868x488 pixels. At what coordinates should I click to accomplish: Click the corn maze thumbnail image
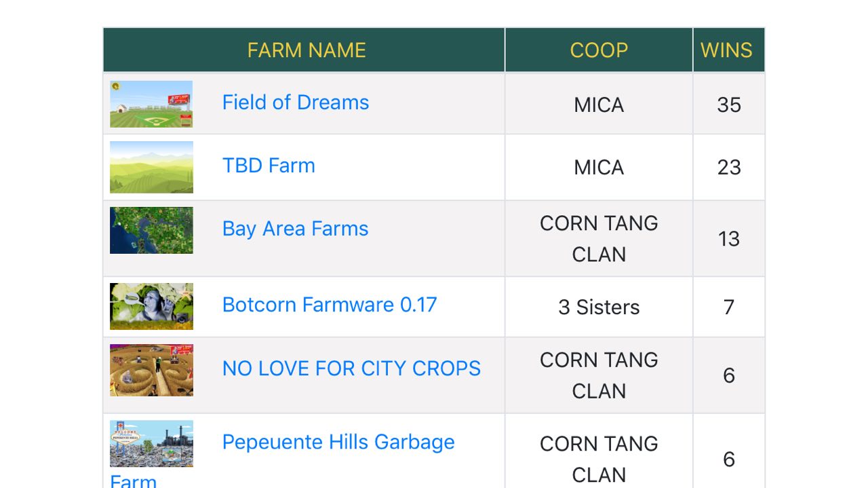click(x=151, y=371)
